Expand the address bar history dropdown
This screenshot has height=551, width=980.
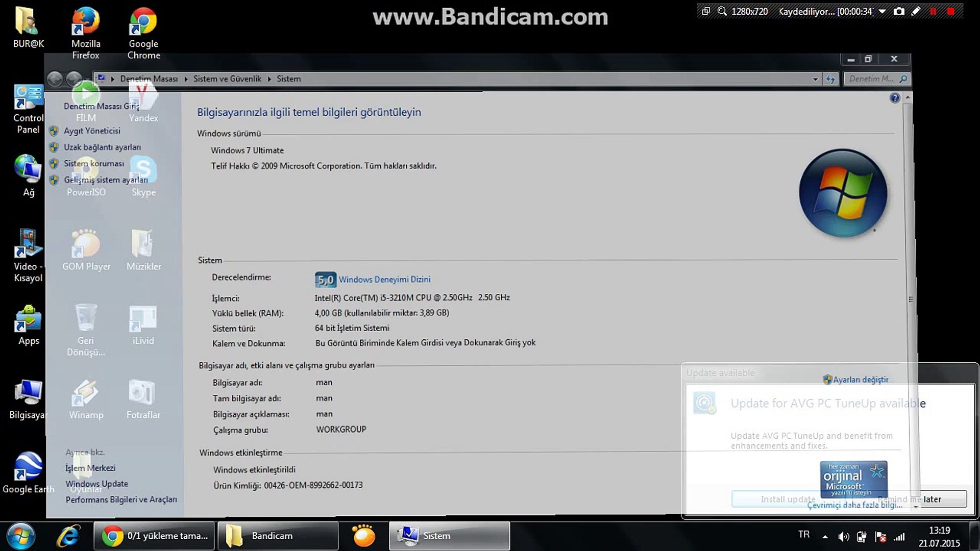[x=815, y=79]
